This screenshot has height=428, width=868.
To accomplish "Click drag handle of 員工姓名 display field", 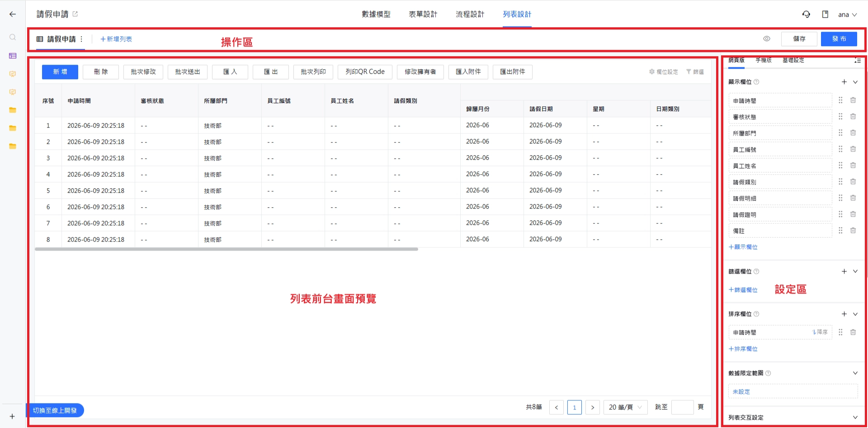I will pos(840,165).
